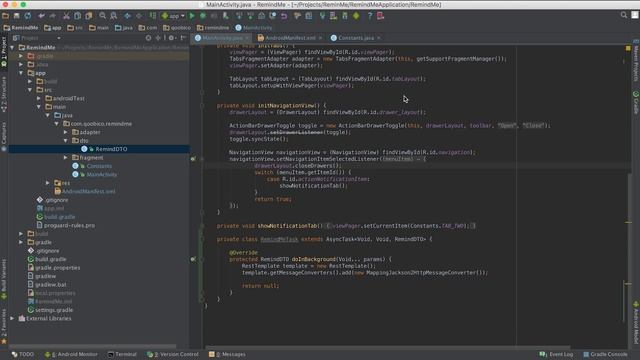Open the Version Control tool window
Viewport: 640px width, 360px height.
point(173,354)
